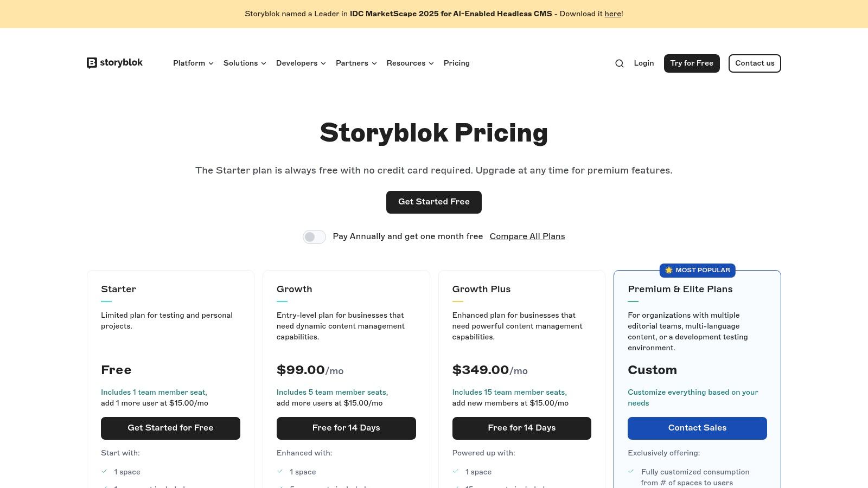Open Contact us

[755, 63]
